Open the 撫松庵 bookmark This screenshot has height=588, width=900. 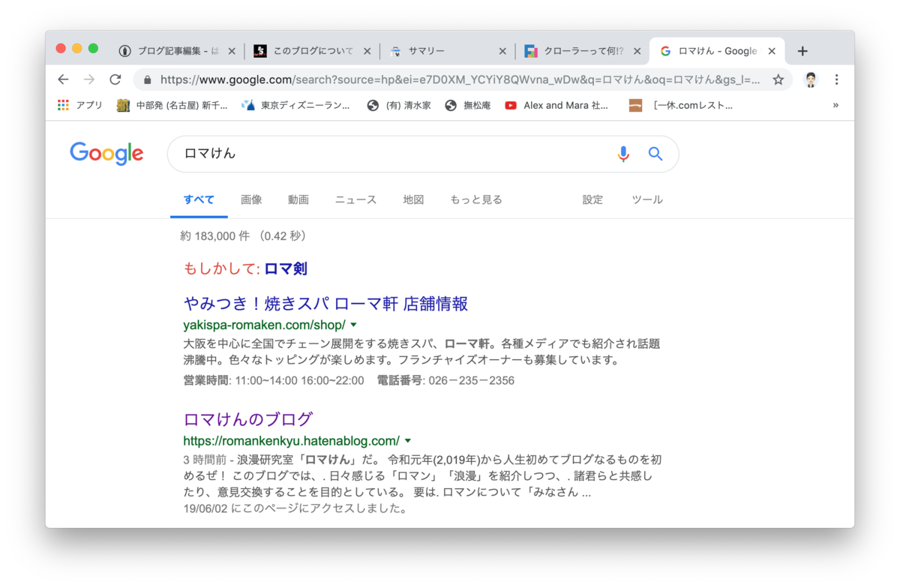click(468, 105)
